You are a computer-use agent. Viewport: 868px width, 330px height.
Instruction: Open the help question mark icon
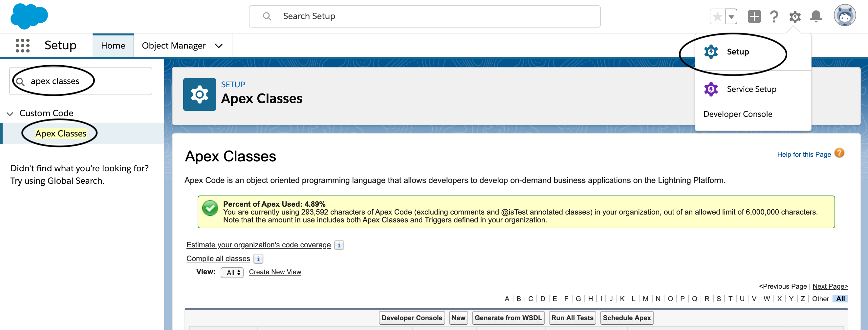pyautogui.click(x=774, y=16)
